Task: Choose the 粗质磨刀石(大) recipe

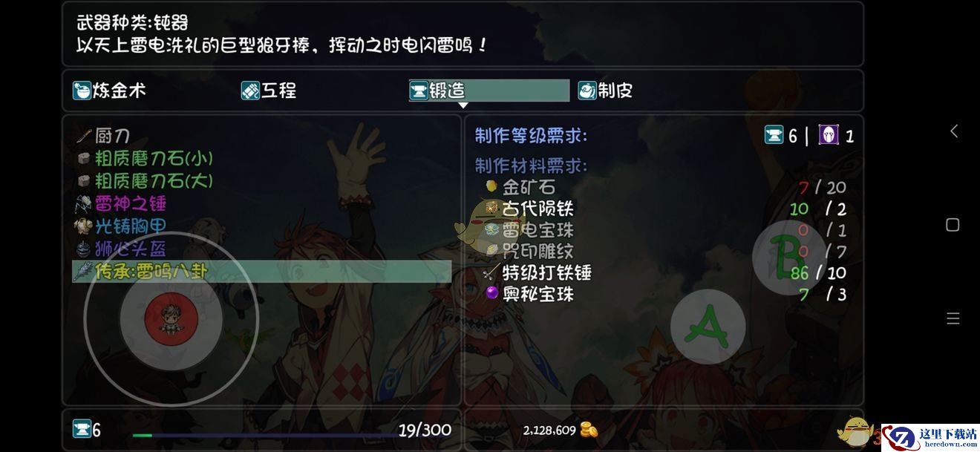Action: (x=146, y=180)
